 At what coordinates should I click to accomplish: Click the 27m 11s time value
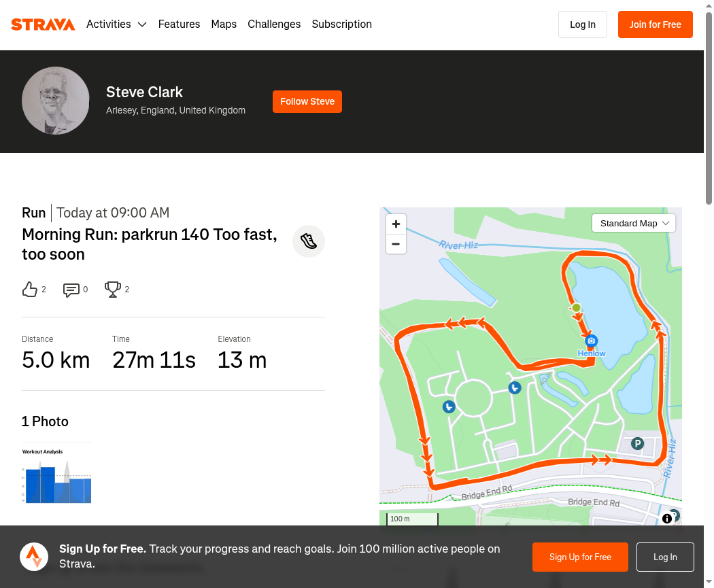(x=154, y=360)
